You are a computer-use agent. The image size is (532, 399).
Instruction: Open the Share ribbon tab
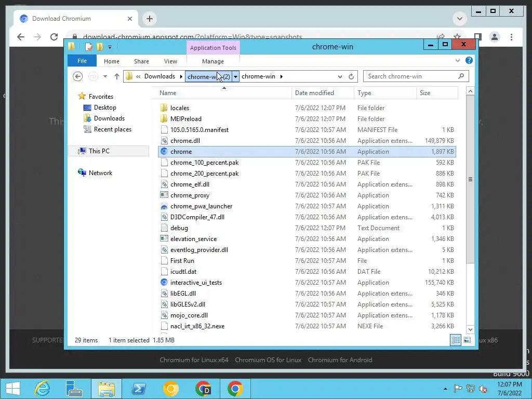coord(141,61)
